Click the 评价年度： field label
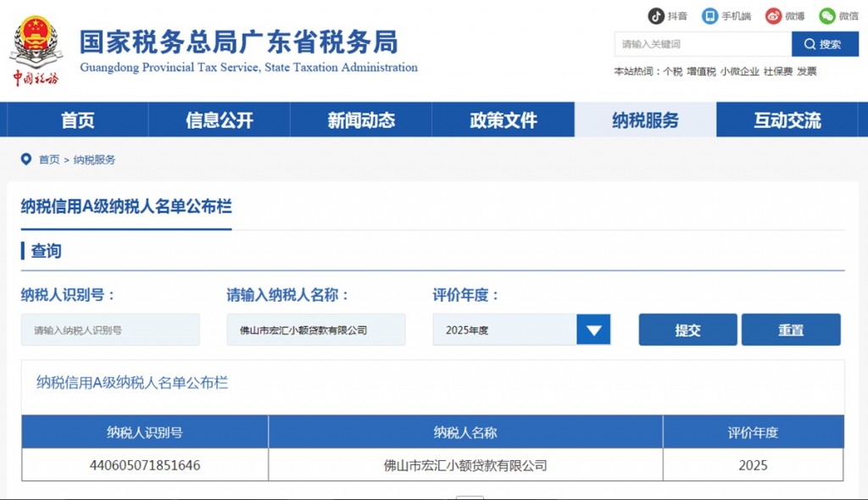 [x=465, y=295]
